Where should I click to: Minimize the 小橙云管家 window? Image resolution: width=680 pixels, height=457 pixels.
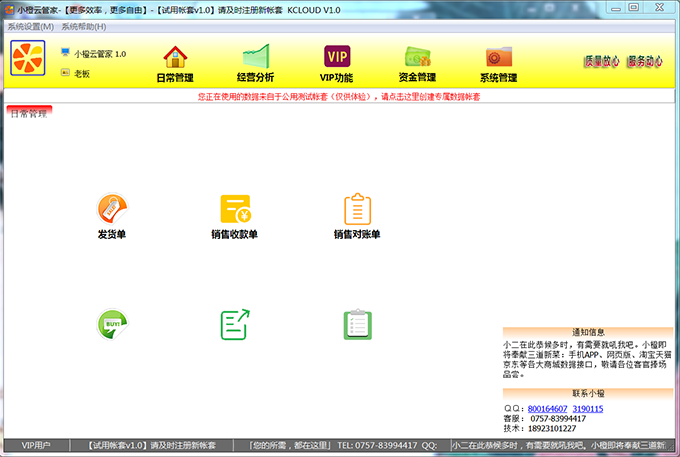[x=616, y=8]
